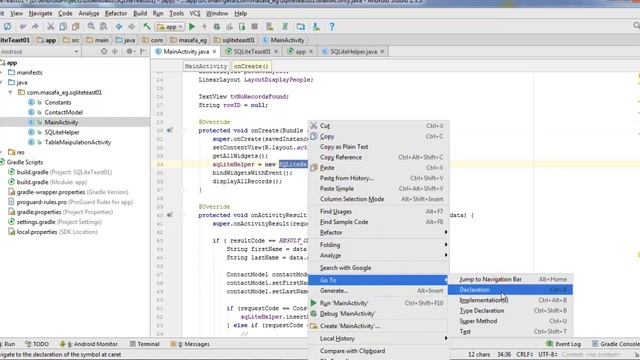This screenshot has width=640, height=360.
Task: Select SQLiteHelper class in project tree
Action: tap(62, 132)
